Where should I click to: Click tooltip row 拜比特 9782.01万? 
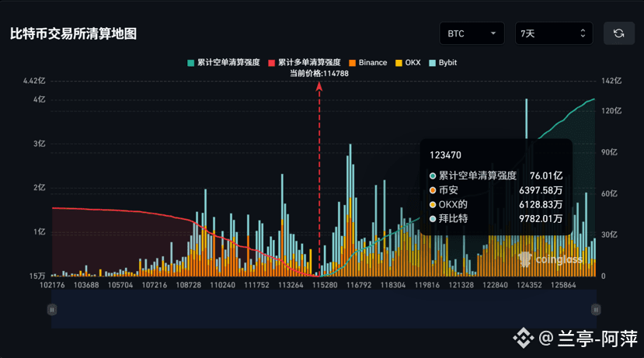tap(496, 218)
